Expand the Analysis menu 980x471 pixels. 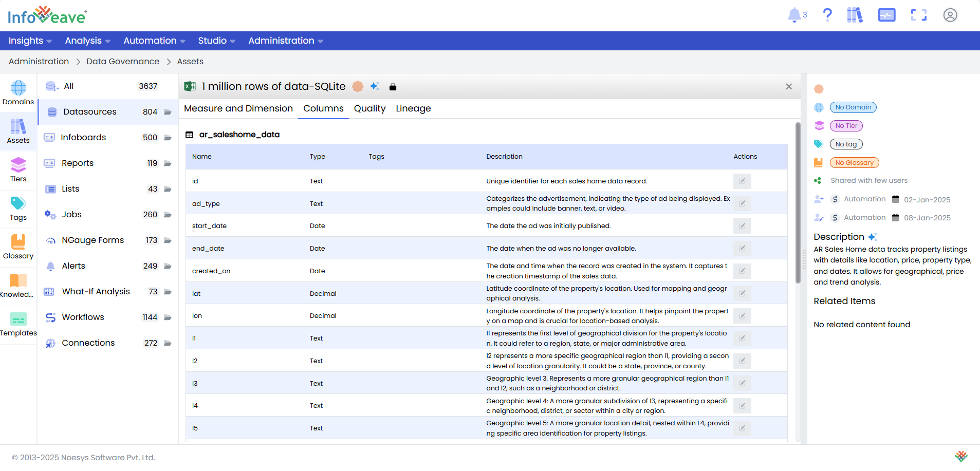pyautogui.click(x=87, y=41)
